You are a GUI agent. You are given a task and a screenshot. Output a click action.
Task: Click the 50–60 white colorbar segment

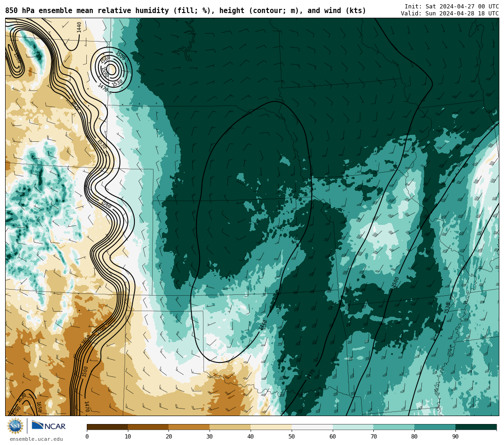pyautogui.click(x=312, y=427)
